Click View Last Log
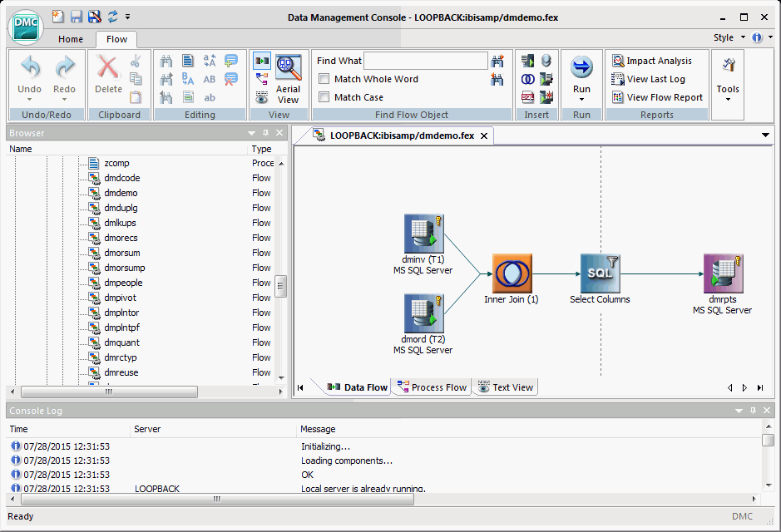The width and height of the screenshot is (781, 532). tap(649, 79)
